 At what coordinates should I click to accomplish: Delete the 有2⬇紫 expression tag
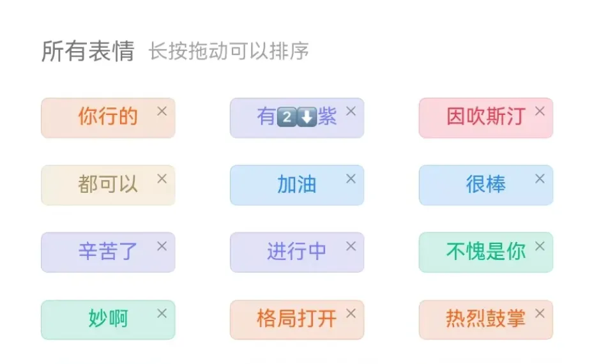pyautogui.click(x=351, y=111)
